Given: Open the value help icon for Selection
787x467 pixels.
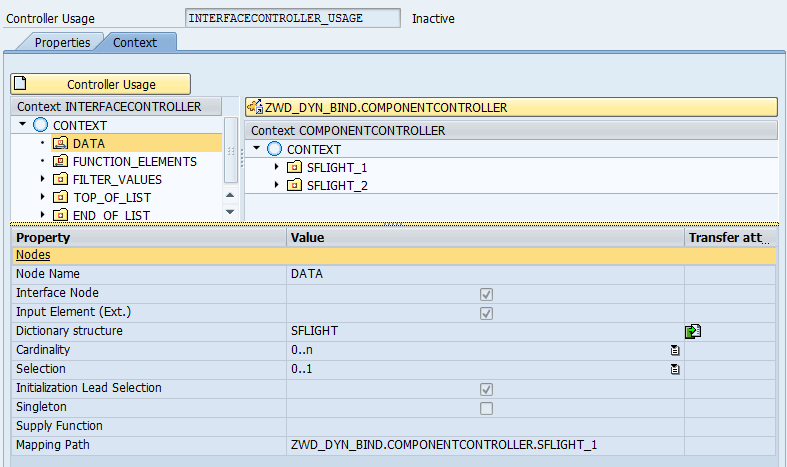Looking at the screenshot, I should (675, 369).
